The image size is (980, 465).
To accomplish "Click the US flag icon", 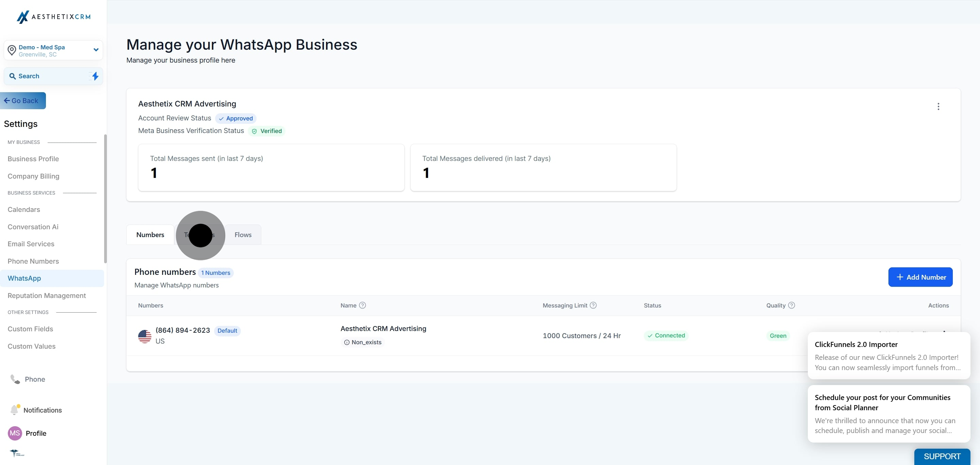I will coord(145,336).
